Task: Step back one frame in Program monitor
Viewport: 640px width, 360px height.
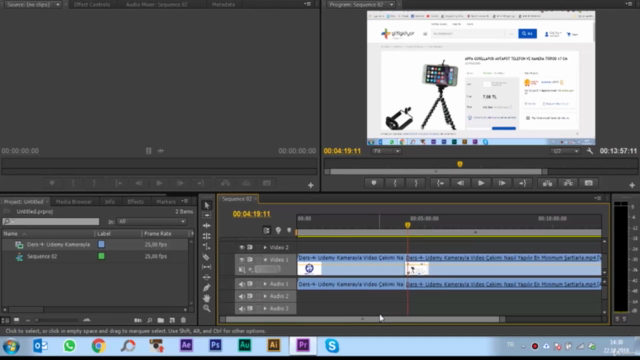Action: coord(460,183)
